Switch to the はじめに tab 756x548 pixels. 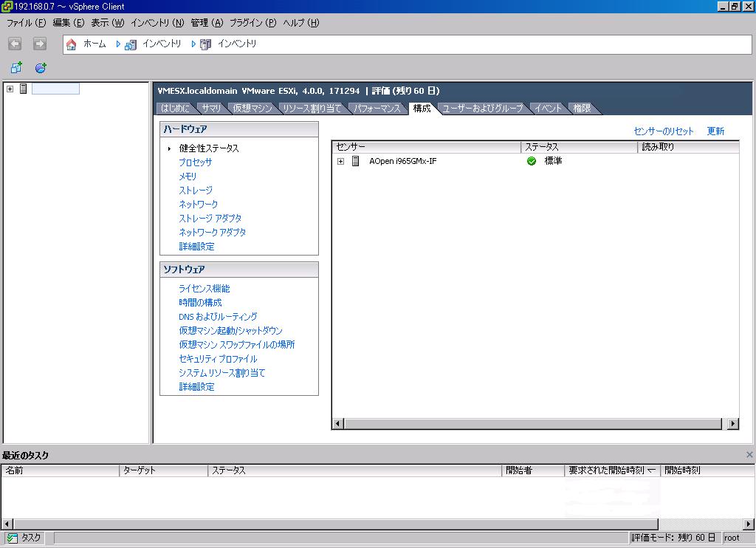coord(175,109)
